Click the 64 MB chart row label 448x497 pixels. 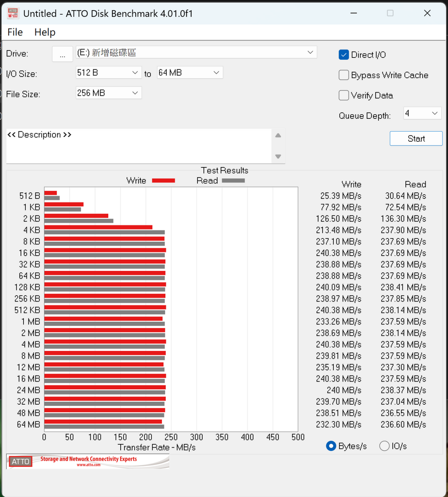pos(29,424)
